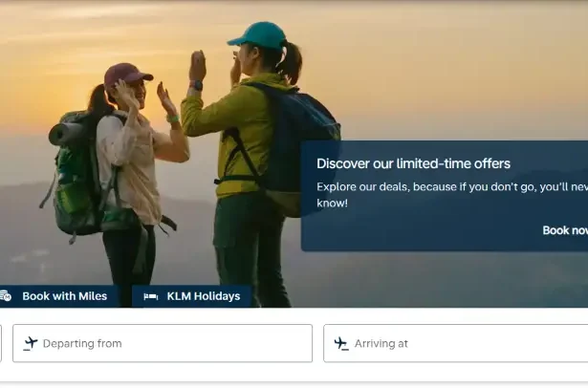The height and width of the screenshot is (388, 588).
Task: Click the bed icon beside KLM Holidays
Action: [151, 296]
